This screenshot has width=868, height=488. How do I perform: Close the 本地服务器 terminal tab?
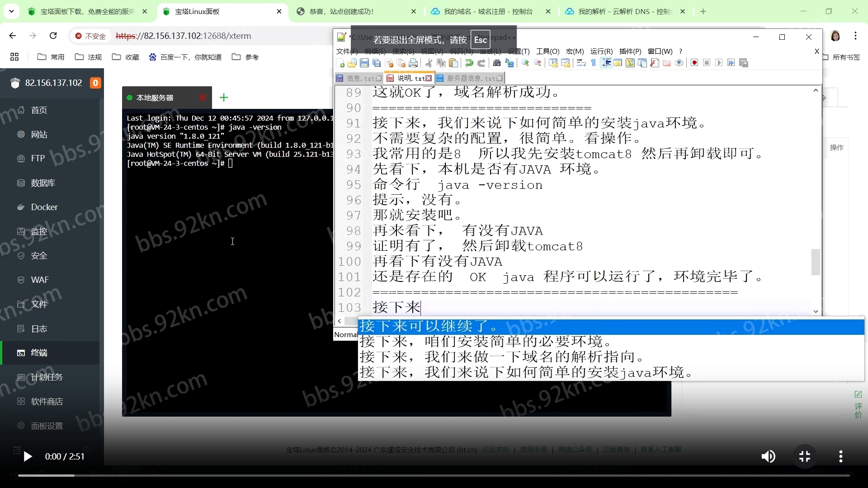click(203, 98)
